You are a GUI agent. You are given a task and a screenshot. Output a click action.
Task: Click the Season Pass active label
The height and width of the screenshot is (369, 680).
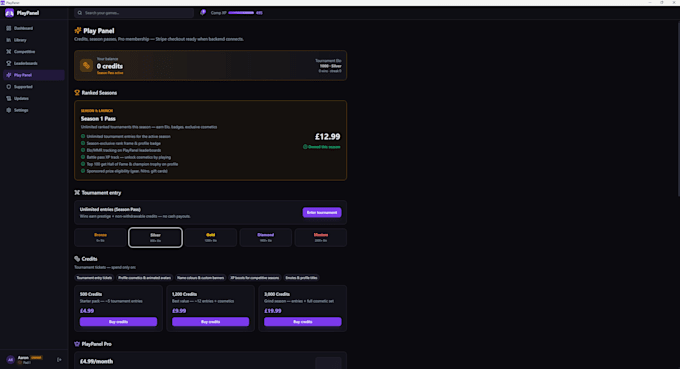pos(110,73)
